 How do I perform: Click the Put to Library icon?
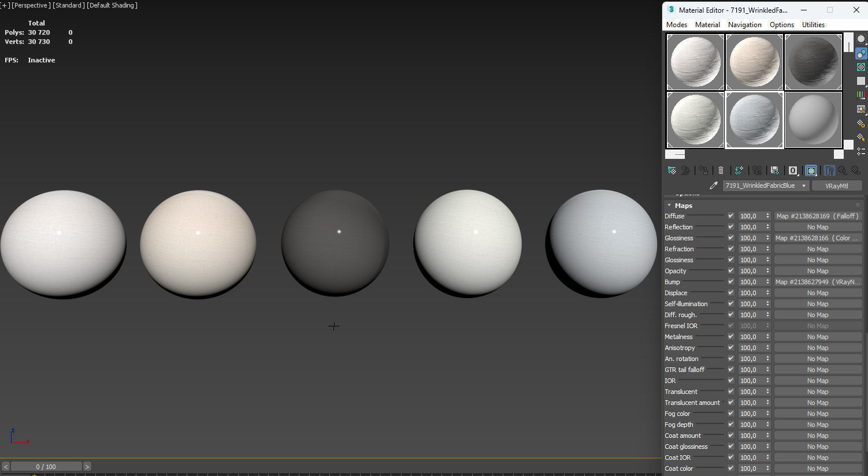[775, 170]
